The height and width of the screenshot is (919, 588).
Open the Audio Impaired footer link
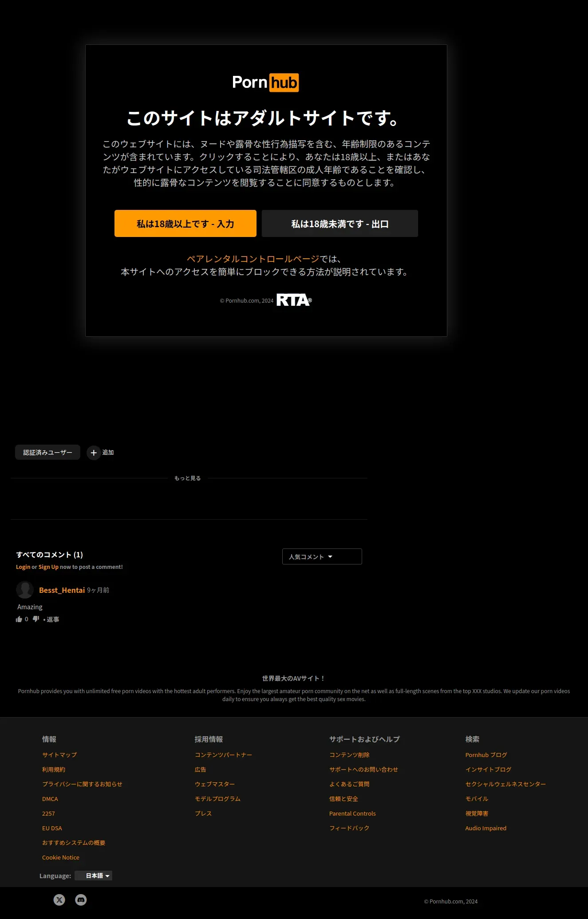coord(485,828)
